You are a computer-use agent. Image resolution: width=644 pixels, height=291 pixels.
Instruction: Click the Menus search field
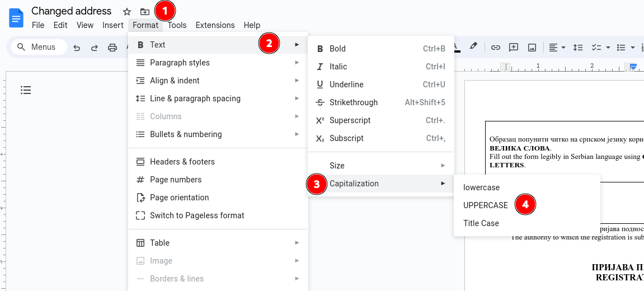39,47
